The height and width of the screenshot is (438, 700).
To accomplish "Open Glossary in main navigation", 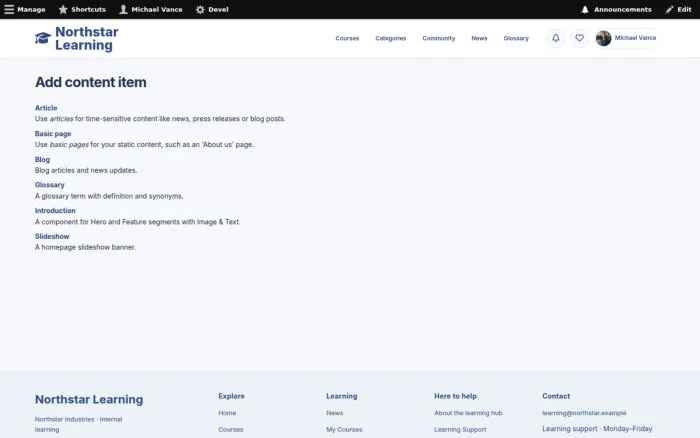I will (516, 38).
